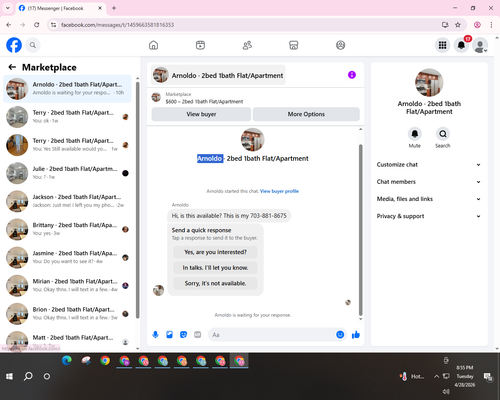Click Arnoldo's message with phone number
The height and width of the screenshot is (400, 500).
(x=229, y=216)
